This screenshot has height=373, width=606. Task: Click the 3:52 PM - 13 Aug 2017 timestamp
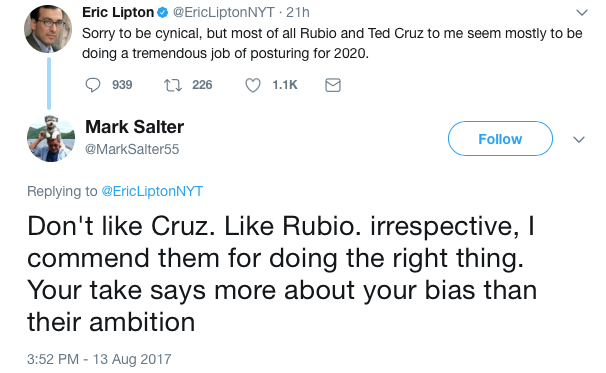point(99,359)
